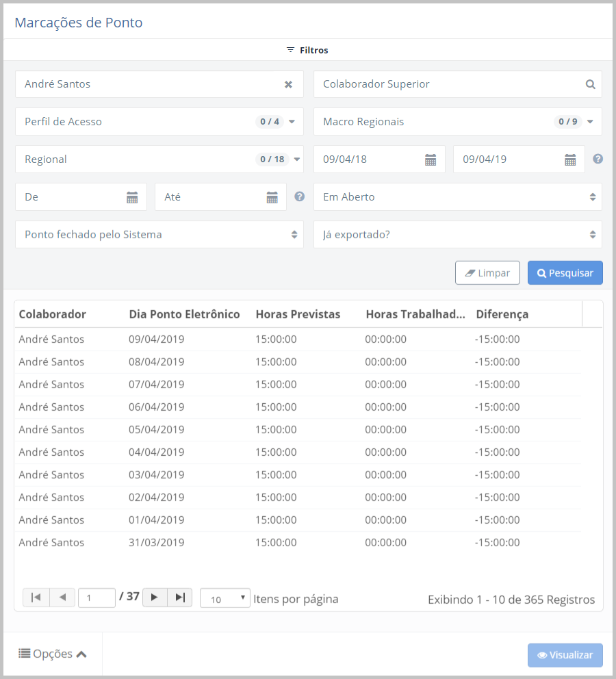The height and width of the screenshot is (679, 616).
Task: Open the Macro Regionais multiselect
Action: click(589, 122)
